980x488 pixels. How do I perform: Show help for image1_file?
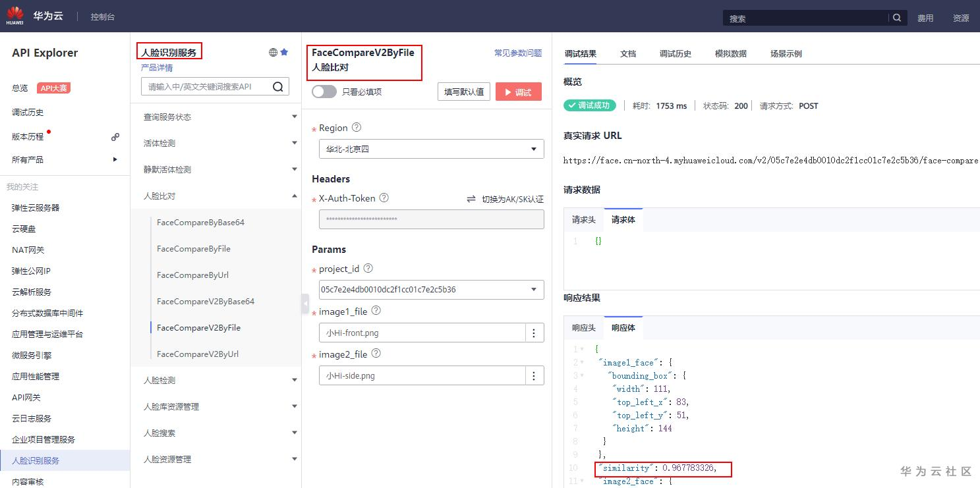pos(376,311)
